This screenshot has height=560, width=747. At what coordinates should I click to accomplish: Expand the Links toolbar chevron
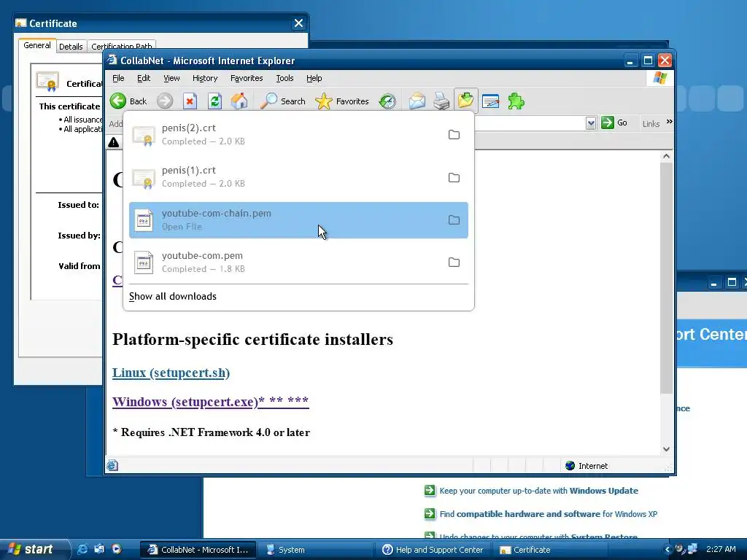(x=670, y=122)
